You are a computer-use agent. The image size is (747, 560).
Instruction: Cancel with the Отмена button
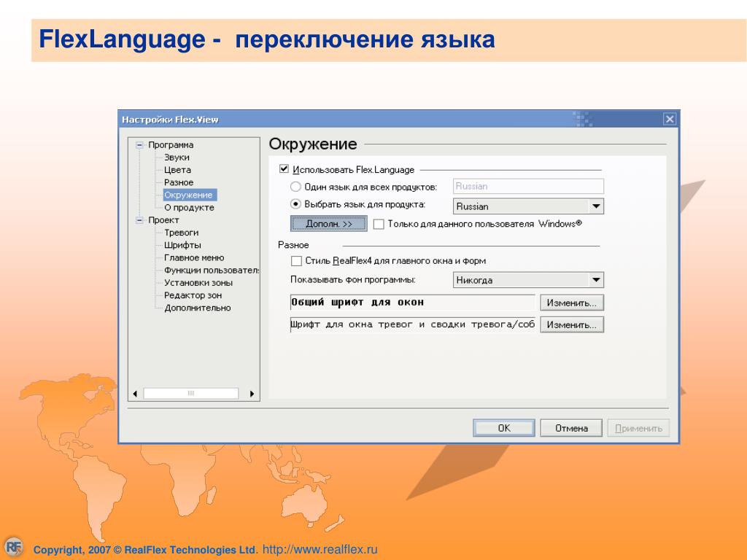pyautogui.click(x=571, y=427)
